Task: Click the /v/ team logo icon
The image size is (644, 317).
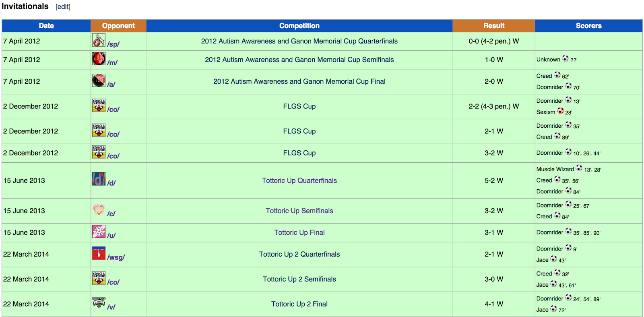Action: (x=99, y=303)
